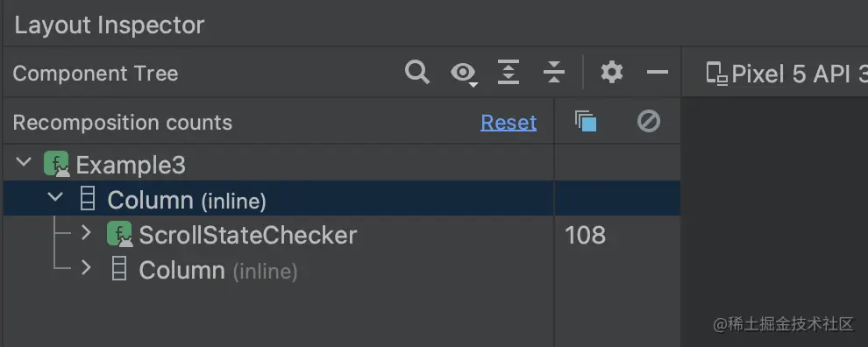Reset the recomposition counts
The width and height of the screenshot is (868, 347).
509,123
